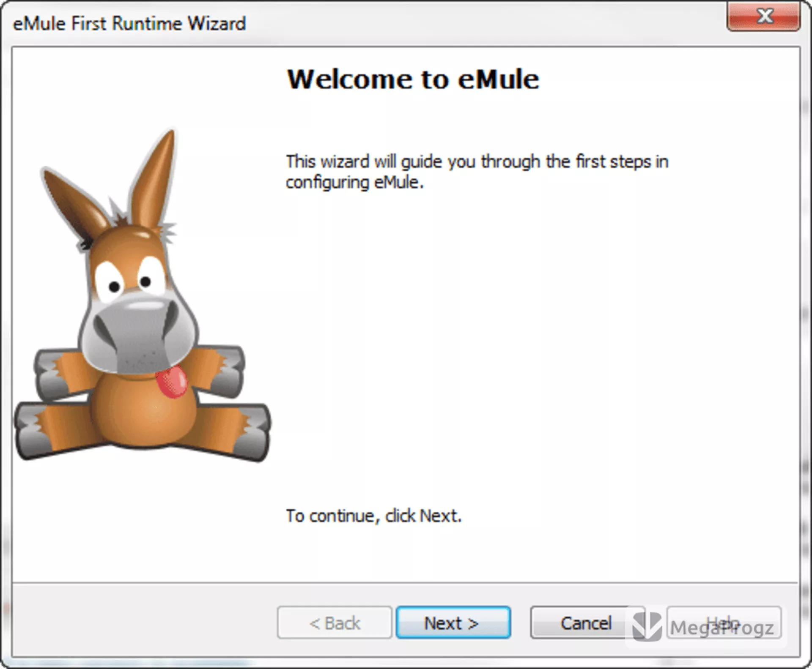This screenshot has width=812, height=669.
Task: Cancel the eMule wizard
Action: pos(587,622)
